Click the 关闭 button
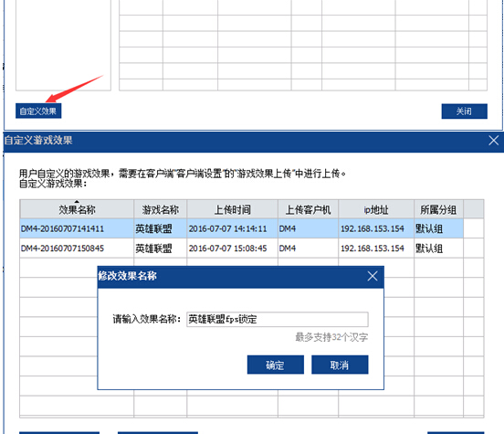This screenshot has height=434, width=504. pos(464,111)
